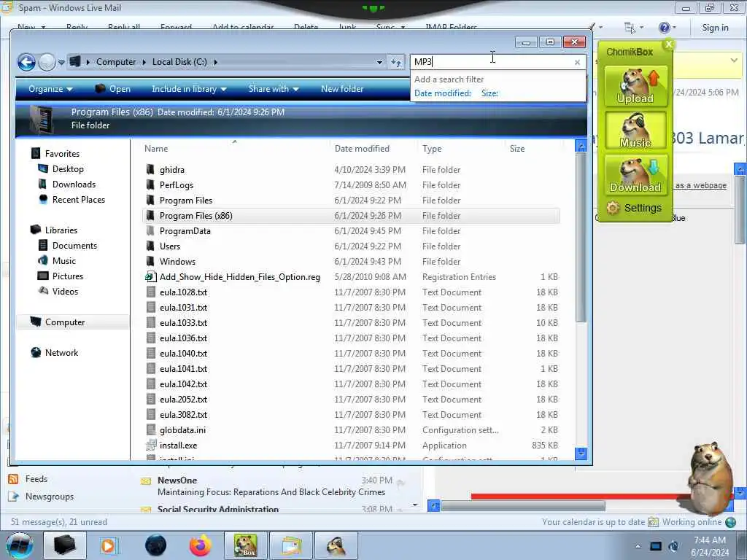
Task: Select Add_Show_Hide_Hidden_Files_Option.reg file
Action: tap(239, 277)
